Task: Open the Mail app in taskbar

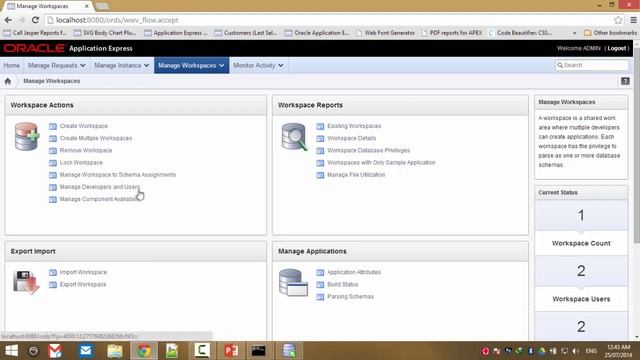Action: 86,351
